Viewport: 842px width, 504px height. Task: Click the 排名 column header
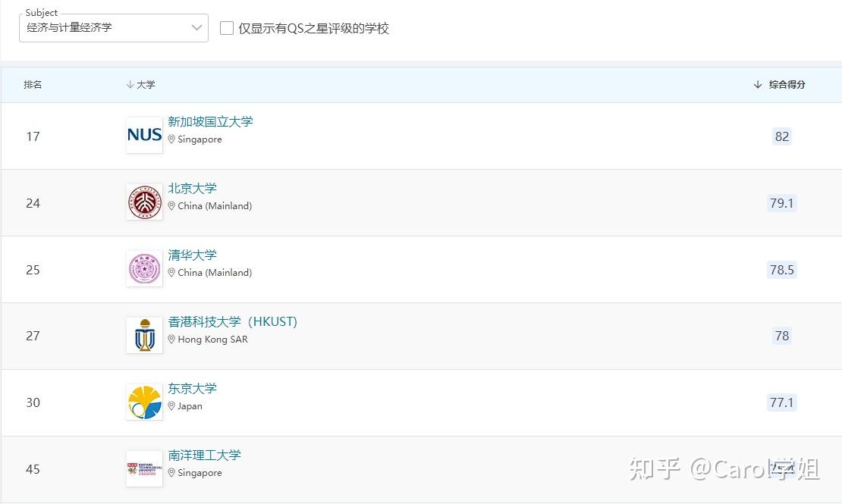pos(33,84)
